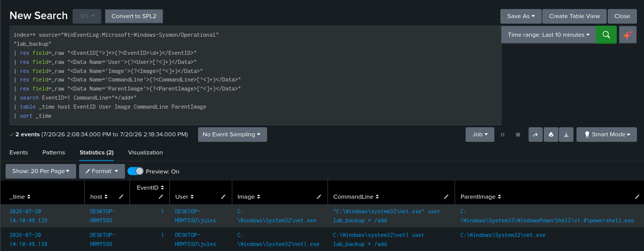This screenshot has height=251, width=644.
Task: Sort by the User column header
Action: (x=184, y=197)
